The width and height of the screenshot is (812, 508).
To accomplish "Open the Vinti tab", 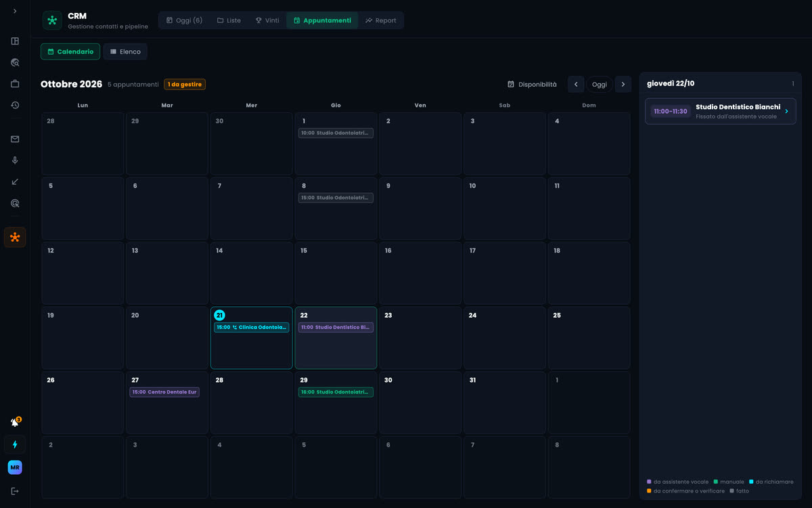I will point(267,20).
